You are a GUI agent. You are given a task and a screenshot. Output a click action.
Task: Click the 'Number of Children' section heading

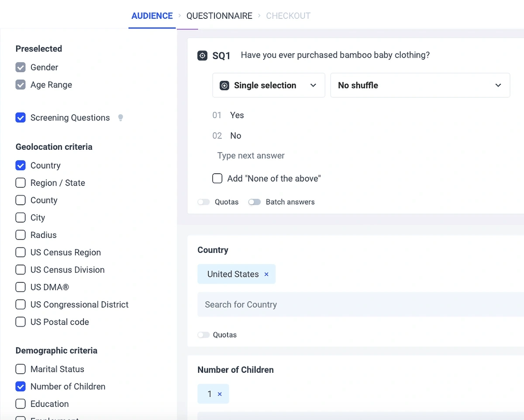click(x=236, y=370)
